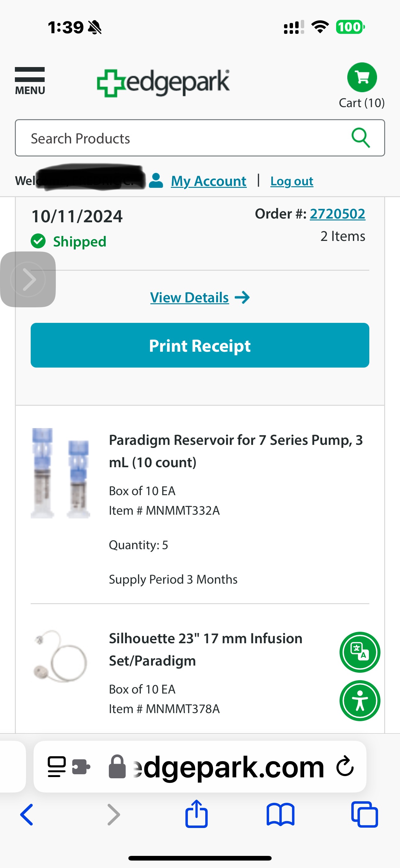400x868 pixels.
Task: Click the Log out link
Action: tap(291, 181)
